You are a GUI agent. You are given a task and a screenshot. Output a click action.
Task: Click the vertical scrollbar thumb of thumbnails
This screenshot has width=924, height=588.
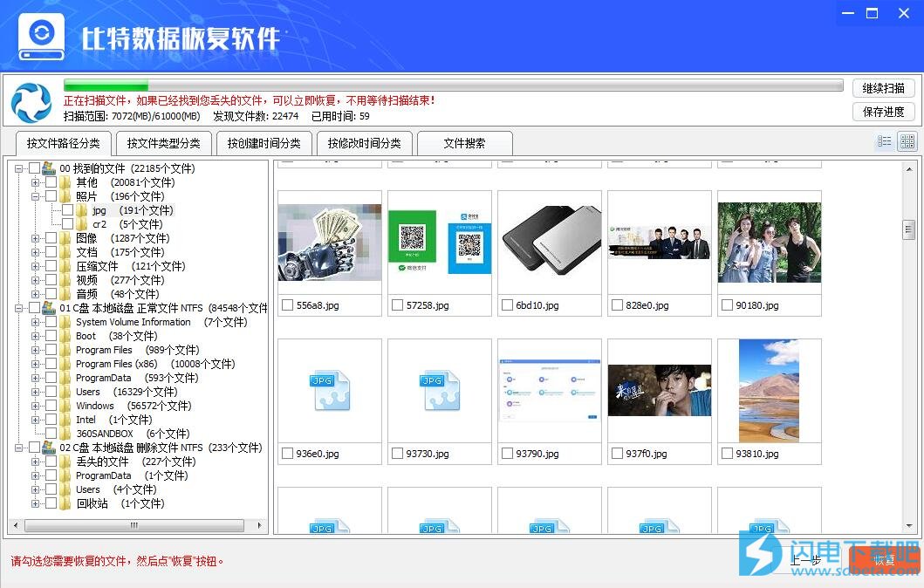(x=908, y=229)
